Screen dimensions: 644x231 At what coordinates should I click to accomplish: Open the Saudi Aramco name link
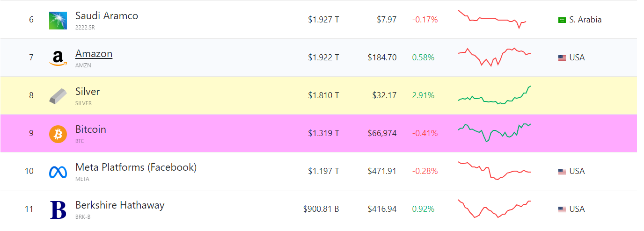click(x=107, y=16)
